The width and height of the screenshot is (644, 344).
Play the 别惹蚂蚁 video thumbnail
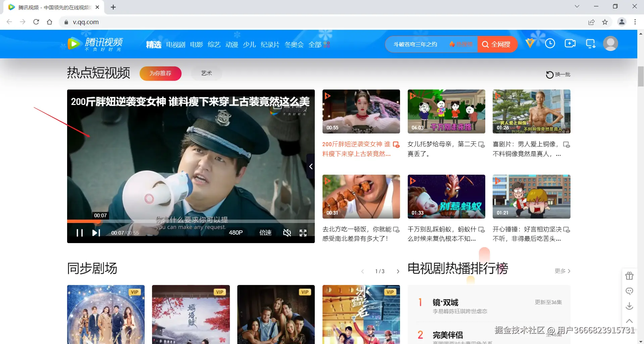pos(446,196)
